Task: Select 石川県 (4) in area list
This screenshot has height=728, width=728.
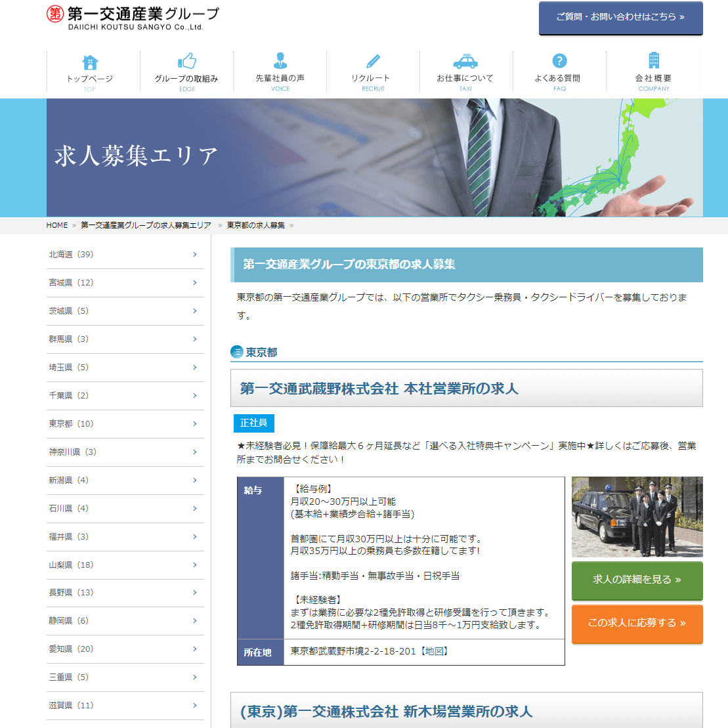Action: 125,509
